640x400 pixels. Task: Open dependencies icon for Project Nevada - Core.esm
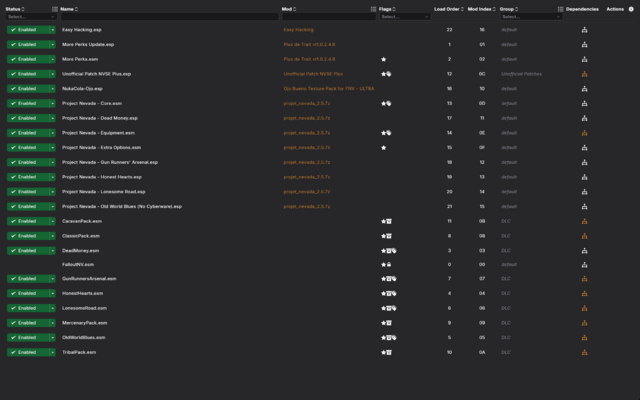coord(584,103)
